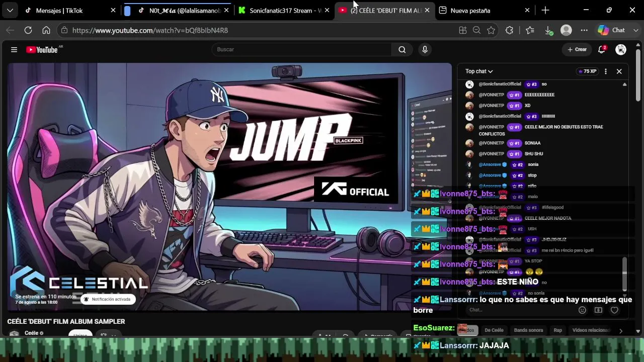The height and width of the screenshot is (362, 644).
Task: Open the 75 XP badge
Action: (x=587, y=71)
